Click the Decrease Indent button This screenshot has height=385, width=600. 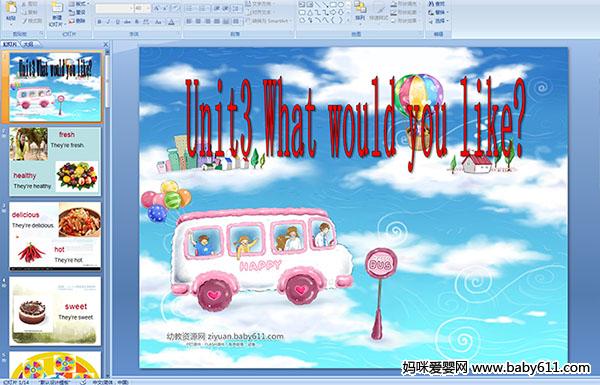[x=217, y=8]
